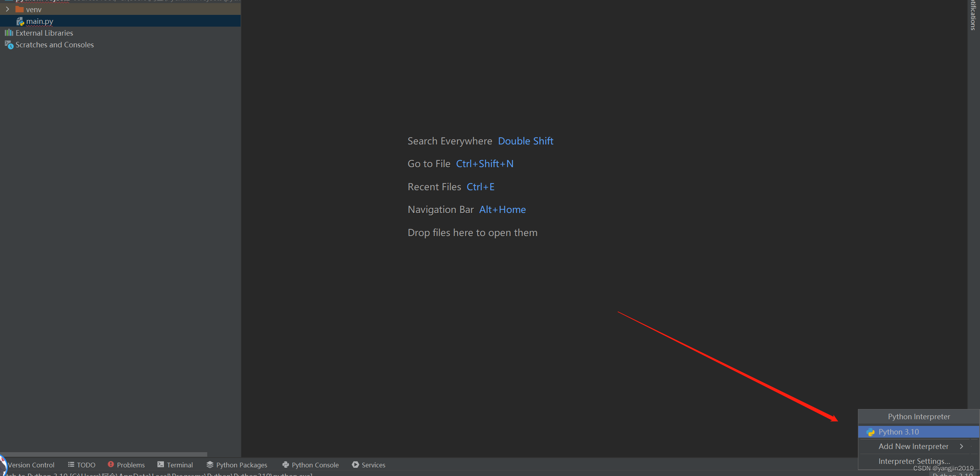Click the project tree horizontal scrollbar

tap(104, 454)
